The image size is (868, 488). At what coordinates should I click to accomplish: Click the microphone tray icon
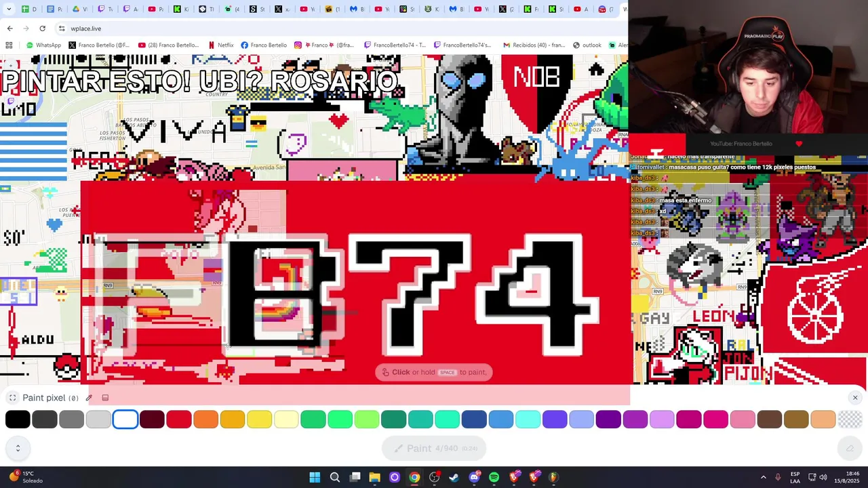778,477
